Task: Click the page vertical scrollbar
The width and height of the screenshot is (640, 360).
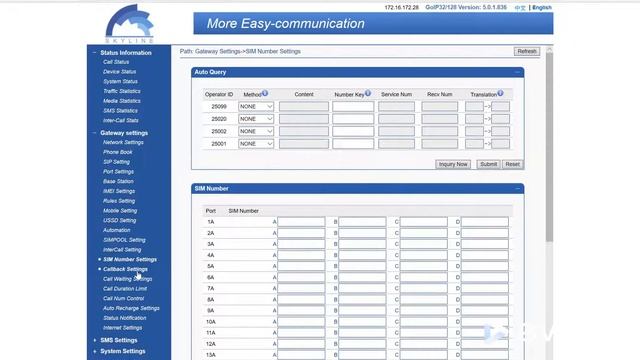Action: click(x=549, y=147)
